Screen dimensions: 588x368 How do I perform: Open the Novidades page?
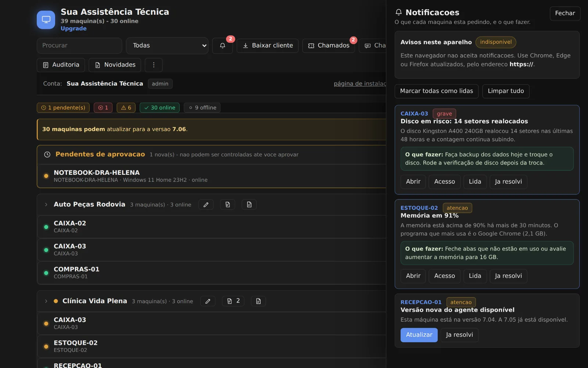(115, 65)
